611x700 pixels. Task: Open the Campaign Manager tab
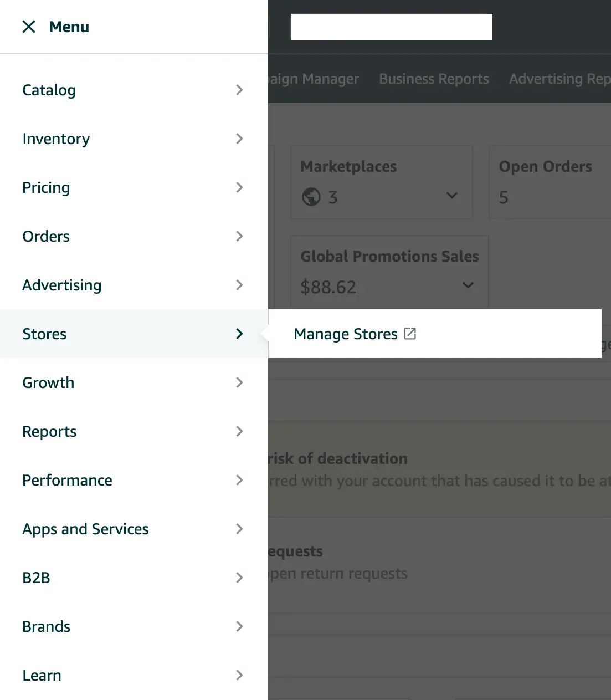coord(314,78)
